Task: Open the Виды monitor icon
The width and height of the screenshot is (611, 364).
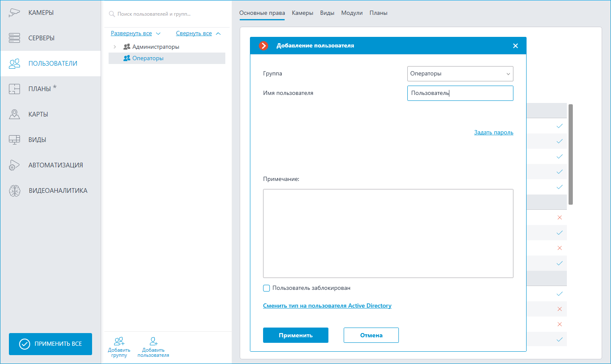Action: pyautogui.click(x=14, y=140)
